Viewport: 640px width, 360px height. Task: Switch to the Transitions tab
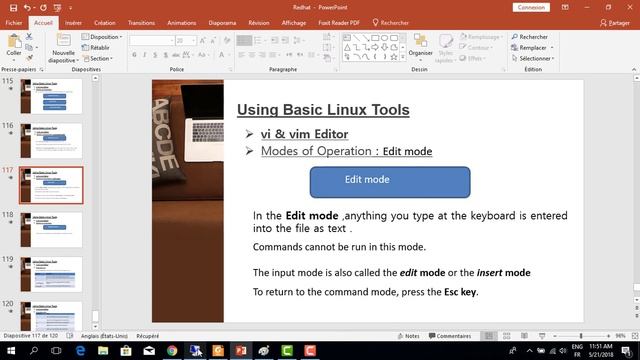[x=141, y=23]
